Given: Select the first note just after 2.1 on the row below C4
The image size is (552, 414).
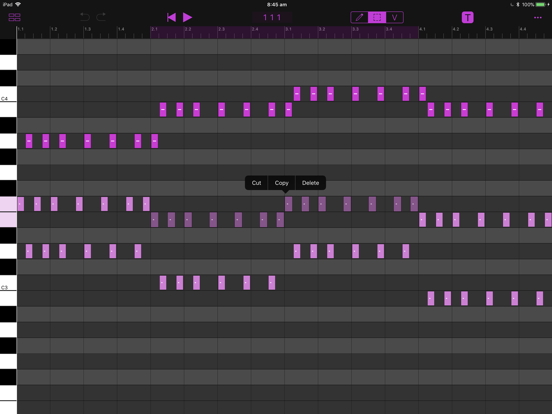Looking at the screenshot, I should (163, 110).
